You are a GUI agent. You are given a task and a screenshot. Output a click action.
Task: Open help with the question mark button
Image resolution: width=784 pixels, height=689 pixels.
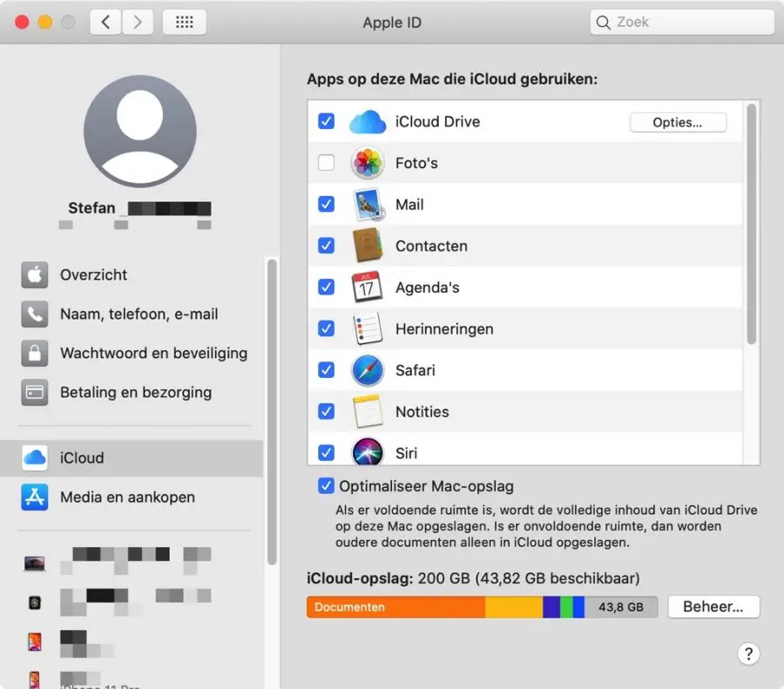pyautogui.click(x=748, y=653)
